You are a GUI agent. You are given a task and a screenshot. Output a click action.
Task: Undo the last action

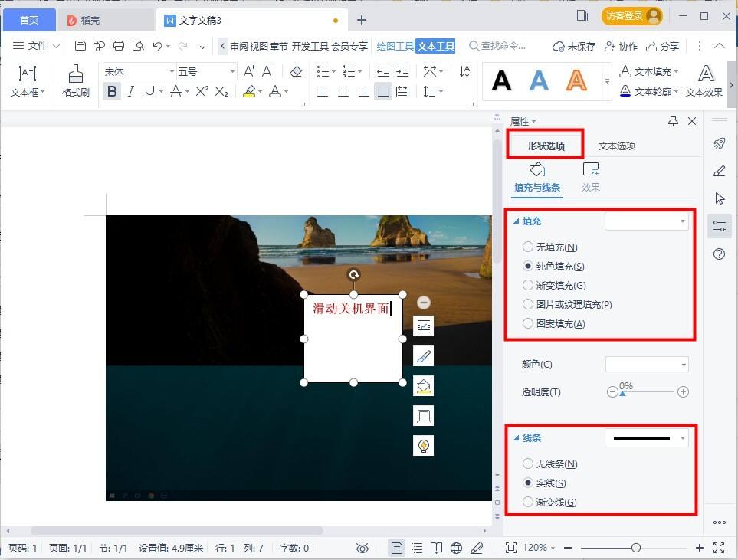tap(157, 46)
